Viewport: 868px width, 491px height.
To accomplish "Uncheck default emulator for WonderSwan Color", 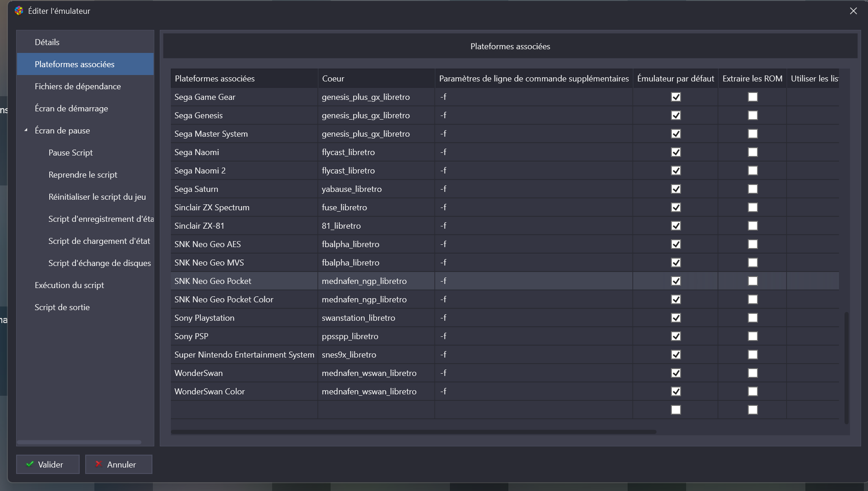I will point(676,391).
